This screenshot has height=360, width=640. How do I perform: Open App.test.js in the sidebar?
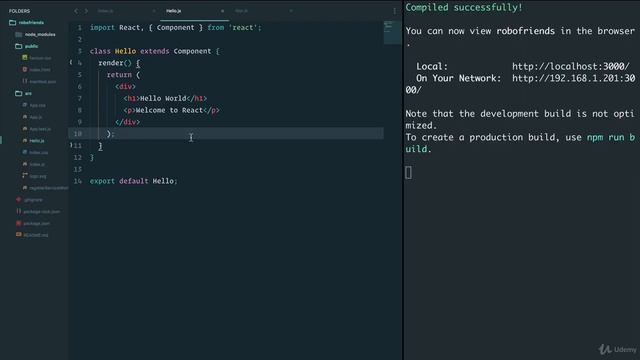[40, 129]
